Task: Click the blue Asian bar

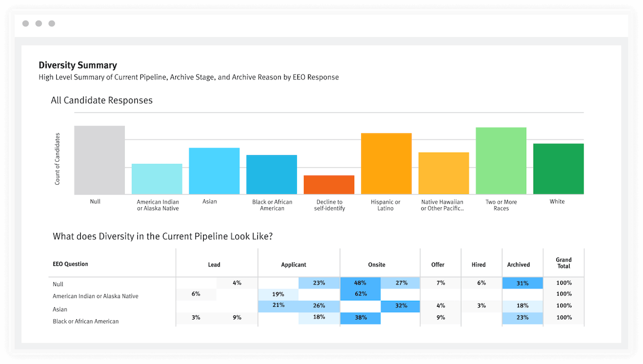Action: coord(214,171)
